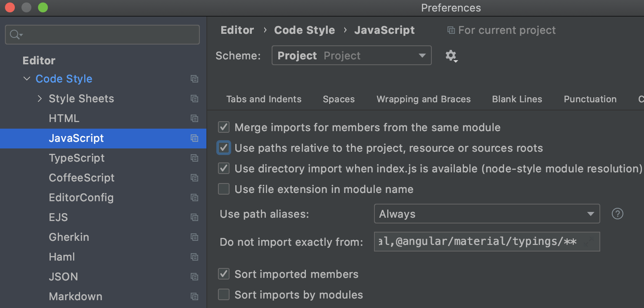This screenshot has width=644, height=308.
Task: Expand the Style Sheets tree node
Action: (x=40, y=99)
